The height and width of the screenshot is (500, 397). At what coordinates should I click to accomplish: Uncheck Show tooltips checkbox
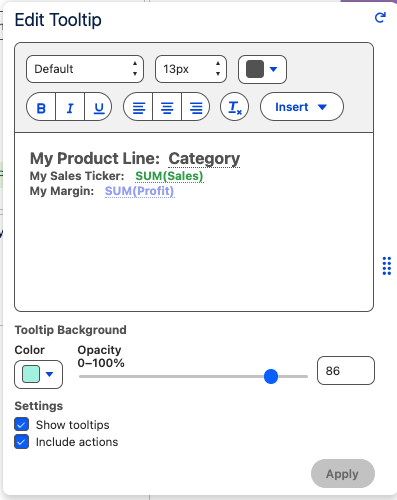point(21,425)
